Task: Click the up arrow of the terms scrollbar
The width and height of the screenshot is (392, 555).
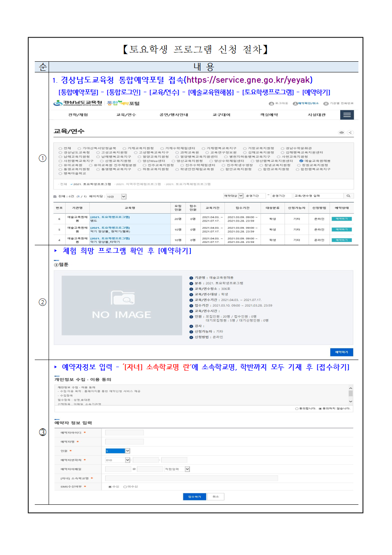Action: point(351,388)
